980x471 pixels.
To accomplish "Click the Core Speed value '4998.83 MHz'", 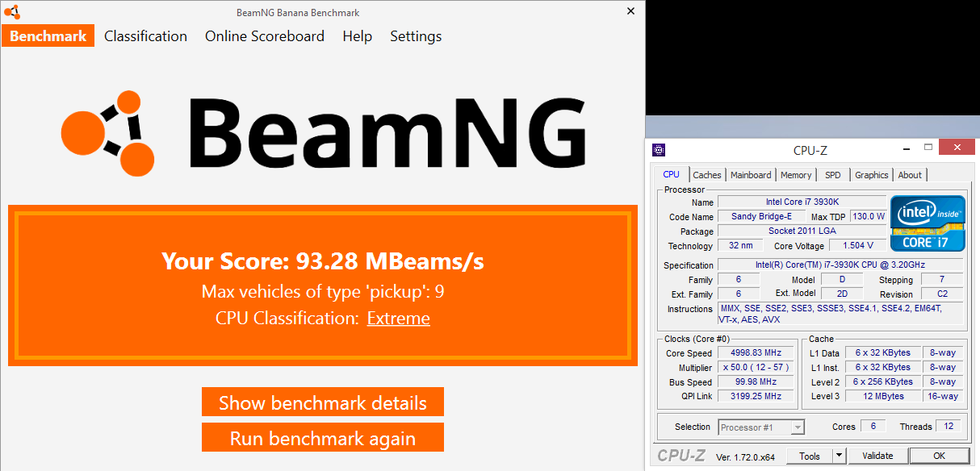I will coord(756,352).
